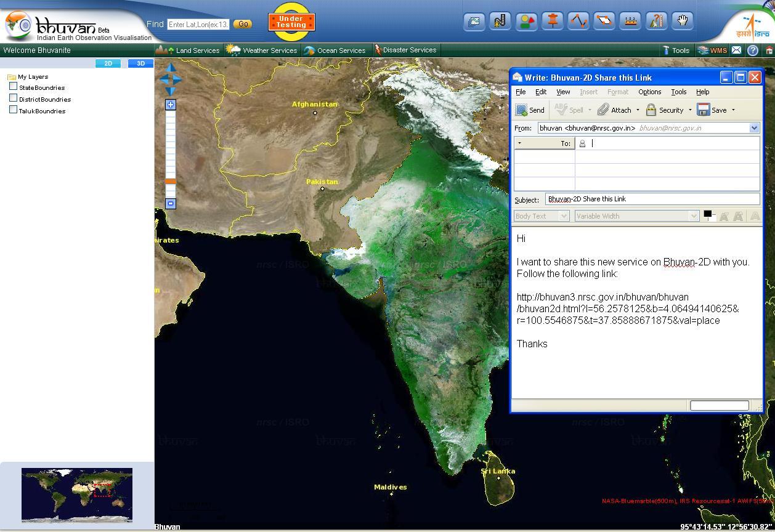Open the Weather Services menu

coord(262,50)
